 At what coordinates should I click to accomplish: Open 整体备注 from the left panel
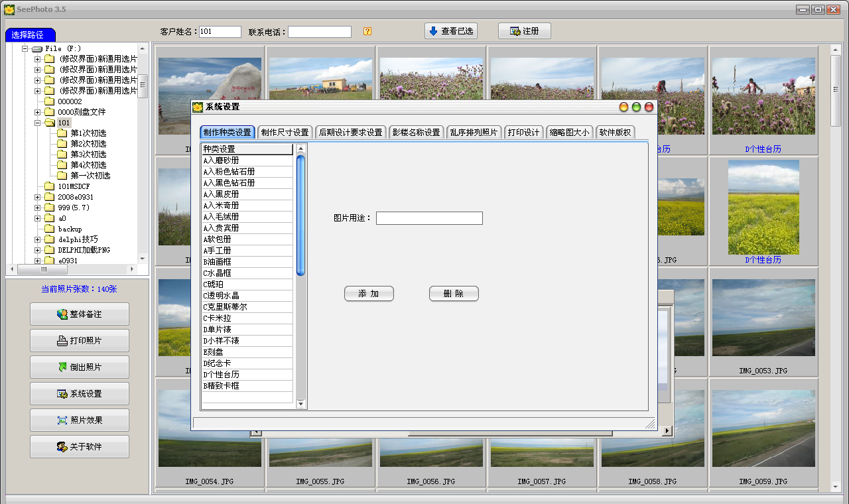coord(80,314)
